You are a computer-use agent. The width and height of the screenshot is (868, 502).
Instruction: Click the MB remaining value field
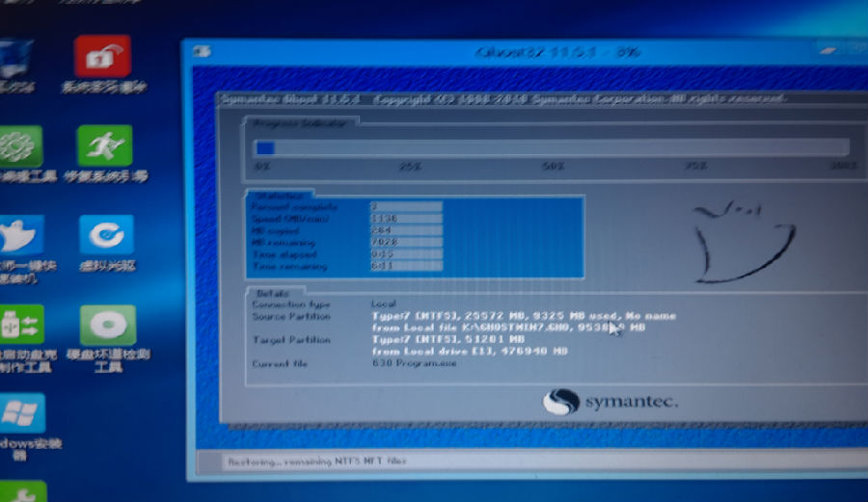click(406, 242)
